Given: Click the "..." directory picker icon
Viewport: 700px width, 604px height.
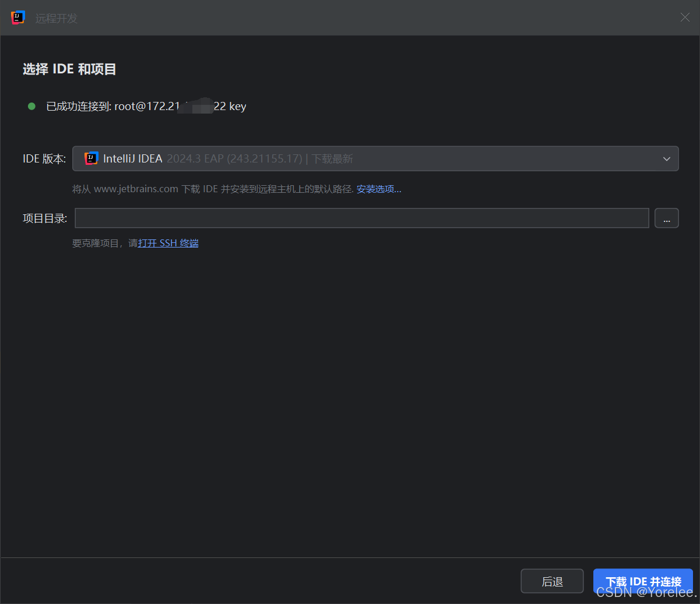Looking at the screenshot, I should point(666,218).
